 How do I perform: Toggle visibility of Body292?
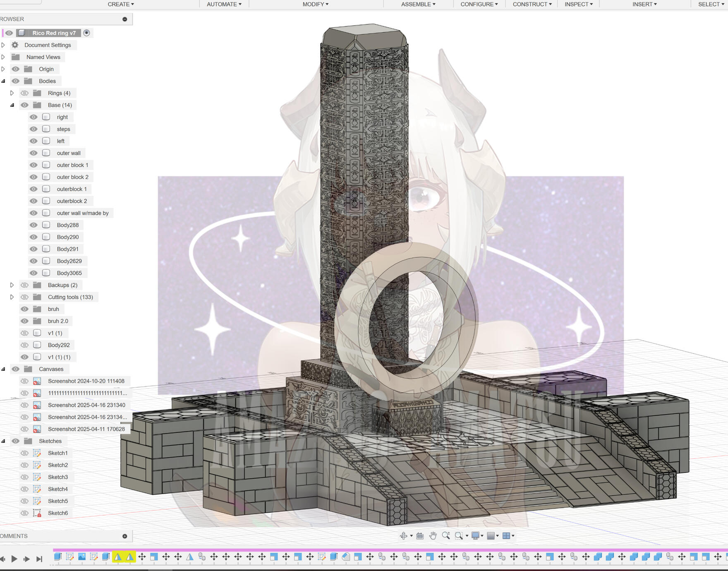tap(25, 345)
